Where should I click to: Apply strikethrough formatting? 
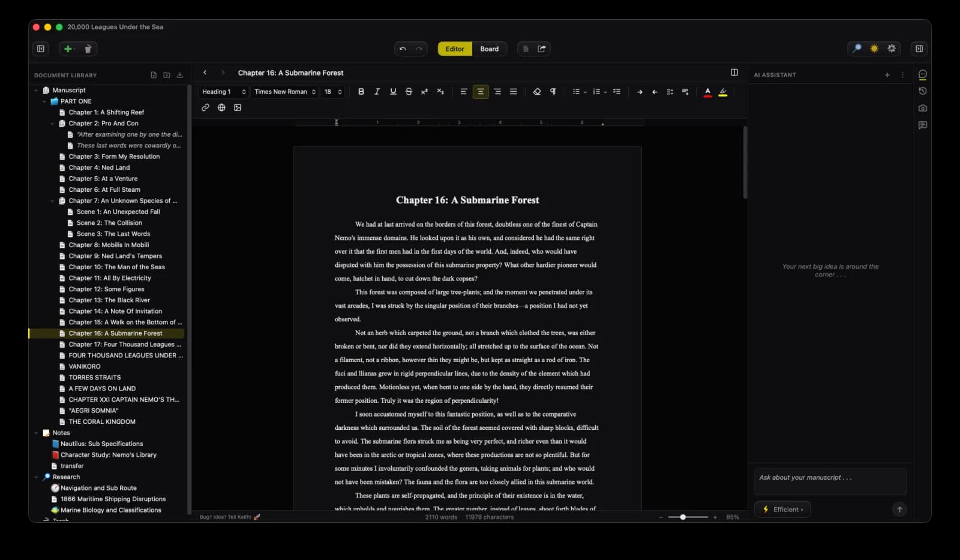pos(409,92)
